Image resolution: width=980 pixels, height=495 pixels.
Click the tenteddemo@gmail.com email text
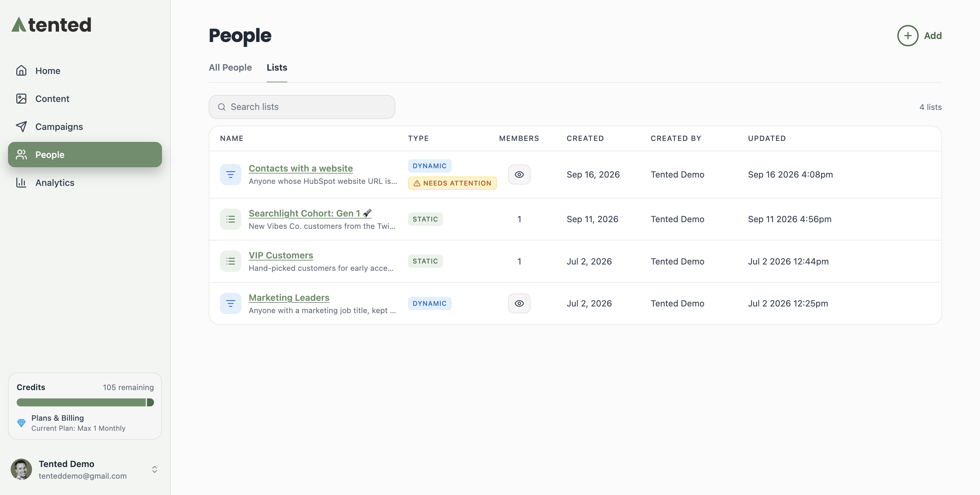point(83,476)
